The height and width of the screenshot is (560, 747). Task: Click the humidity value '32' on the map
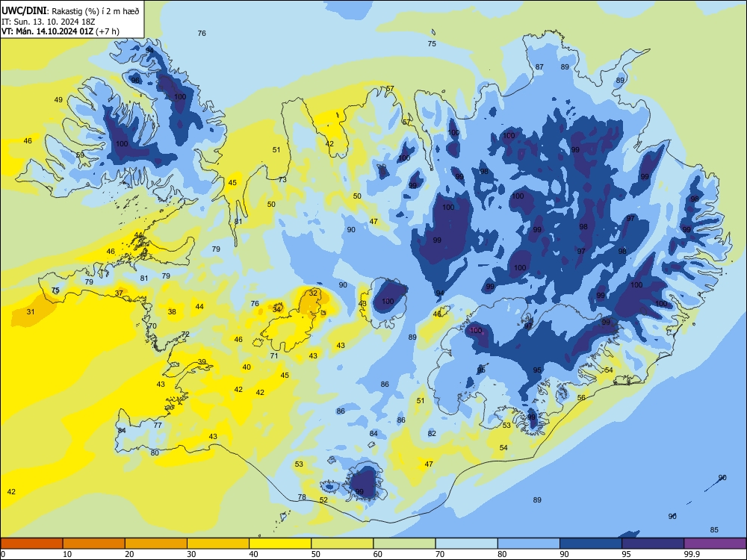point(313,293)
